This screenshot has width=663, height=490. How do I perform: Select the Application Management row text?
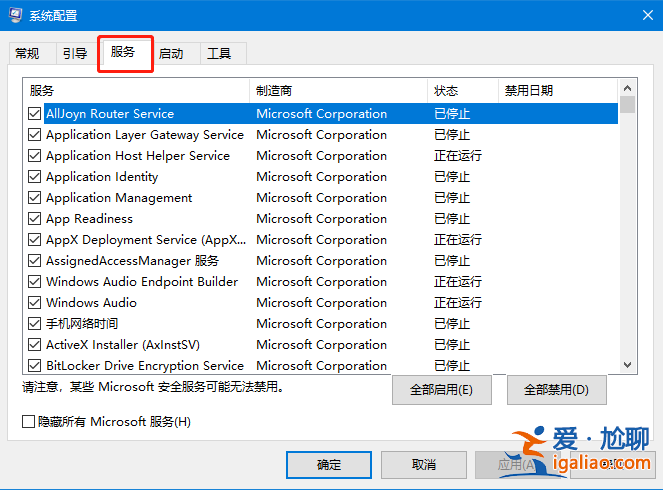tap(119, 198)
